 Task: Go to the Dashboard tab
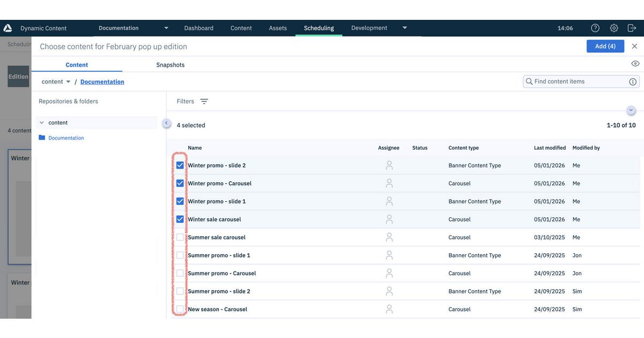pos(199,28)
